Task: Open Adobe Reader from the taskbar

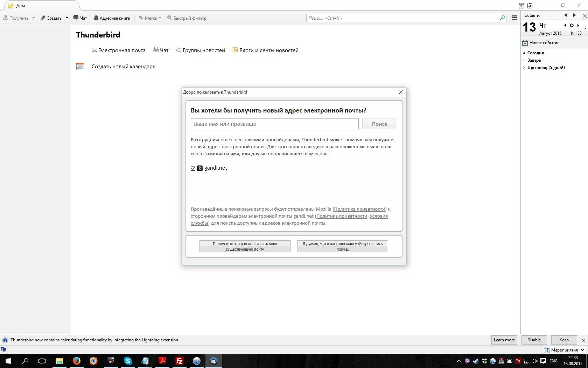Action: (x=162, y=361)
